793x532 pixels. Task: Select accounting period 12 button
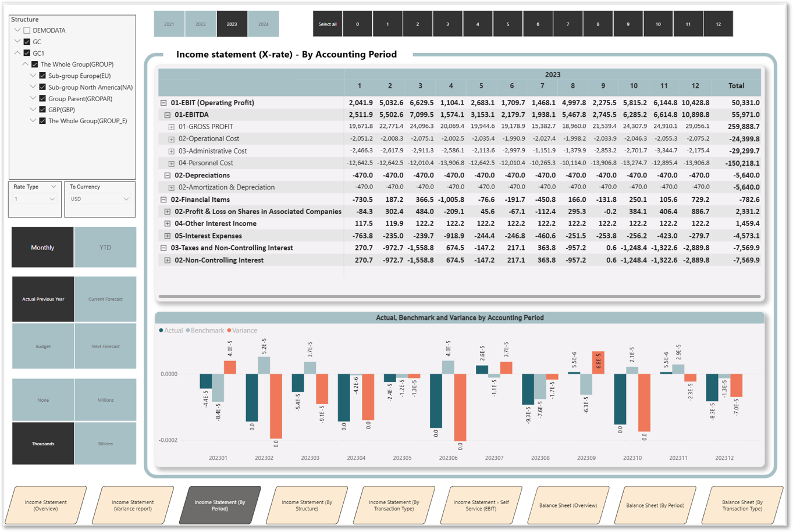click(718, 24)
